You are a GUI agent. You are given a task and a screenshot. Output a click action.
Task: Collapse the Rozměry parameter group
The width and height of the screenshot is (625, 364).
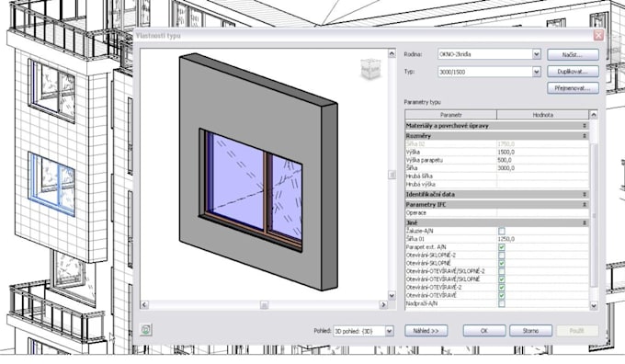point(585,136)
